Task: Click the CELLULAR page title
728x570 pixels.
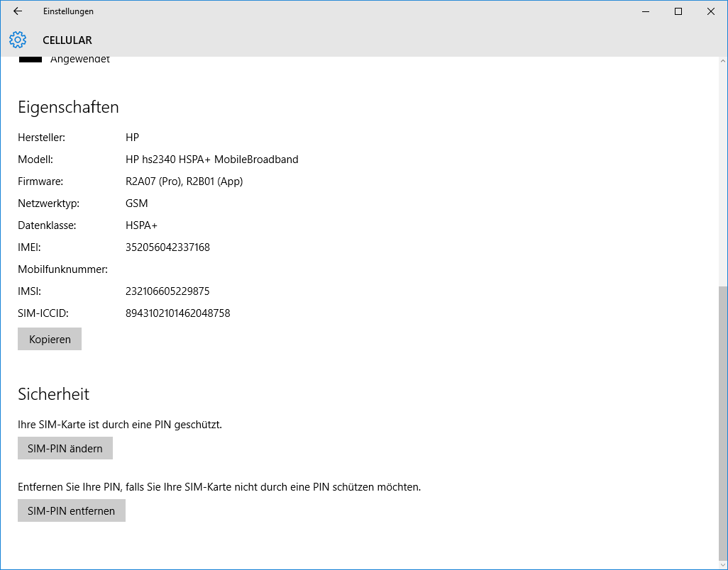Action: click(67, 40)
